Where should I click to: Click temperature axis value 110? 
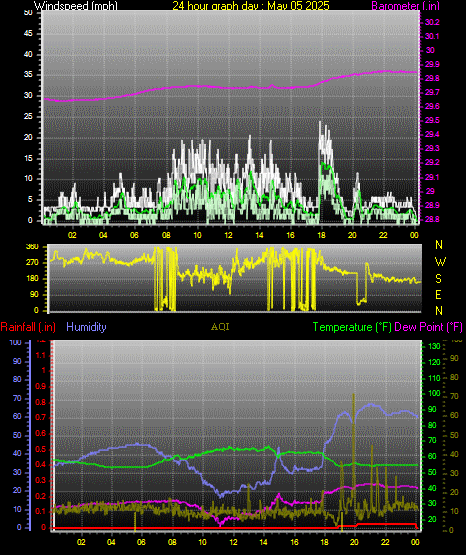pyautogui.click(x=434, y=378)
